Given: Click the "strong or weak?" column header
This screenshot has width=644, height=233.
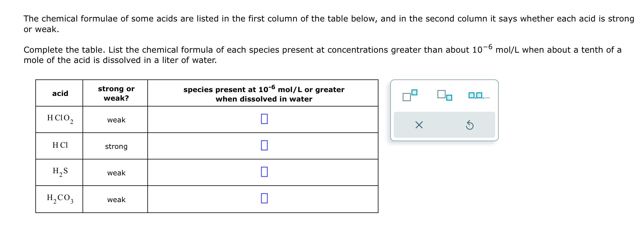Looking at the screenshot, I should point(116,93).
